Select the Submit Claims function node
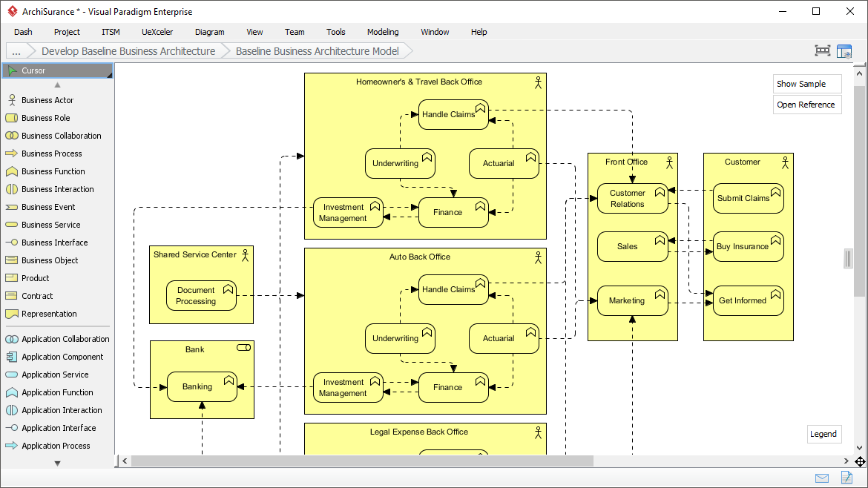The image size is (868, 488). [749, 199]
